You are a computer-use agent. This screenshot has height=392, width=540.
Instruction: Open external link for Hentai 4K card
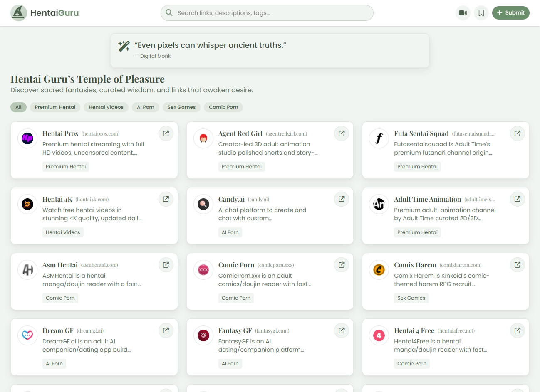tap(166, 199)
